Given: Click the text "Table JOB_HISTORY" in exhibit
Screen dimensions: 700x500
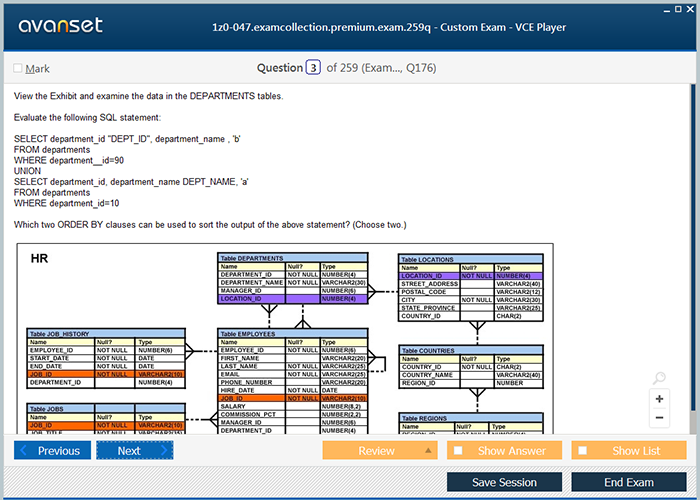Looking at the screenshot, I should coord(59,334).
